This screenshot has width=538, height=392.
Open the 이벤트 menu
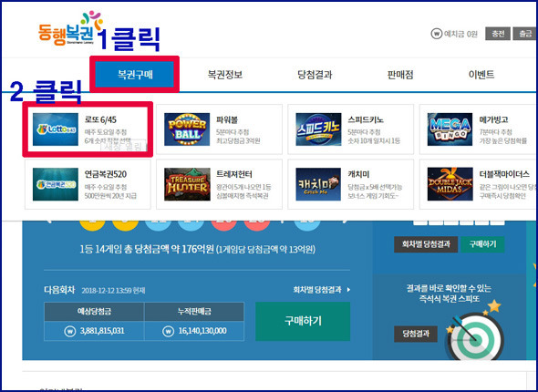(x=481, y=75)
